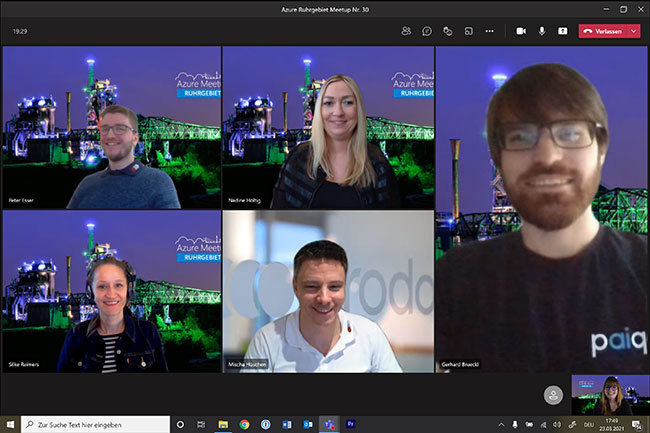
Task: Click the Azure Ruhrgebiet Meetup window title
Action: tap(325, 10)
